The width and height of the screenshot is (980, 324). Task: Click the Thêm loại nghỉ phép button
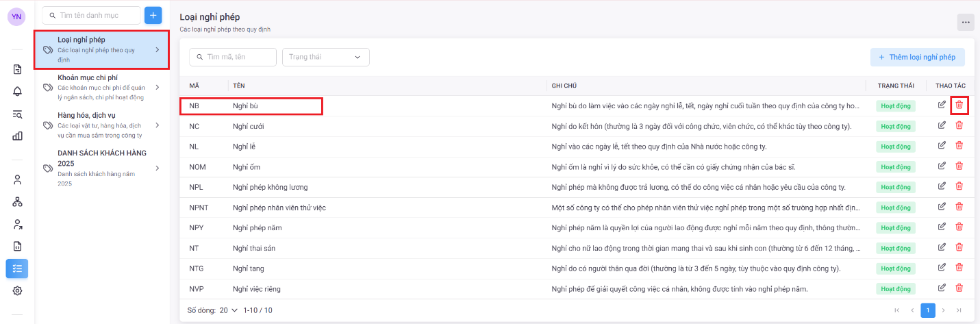point(917,57)
